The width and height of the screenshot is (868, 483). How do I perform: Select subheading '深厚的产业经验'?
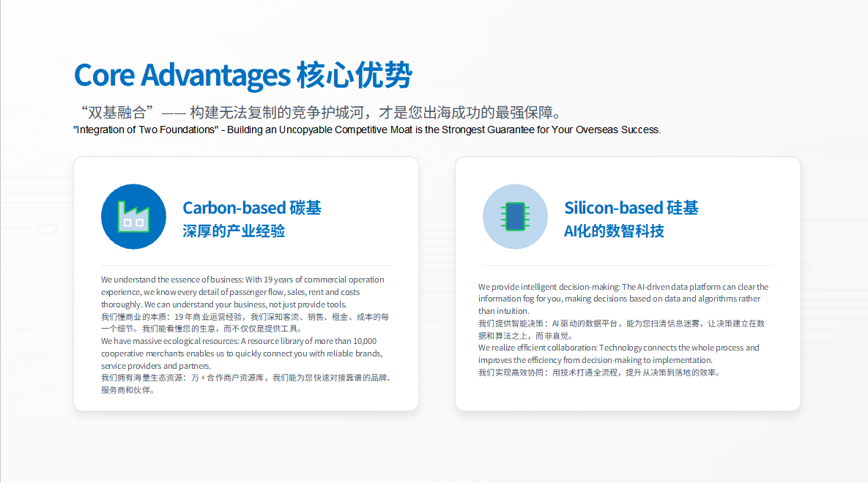point(234,231)
